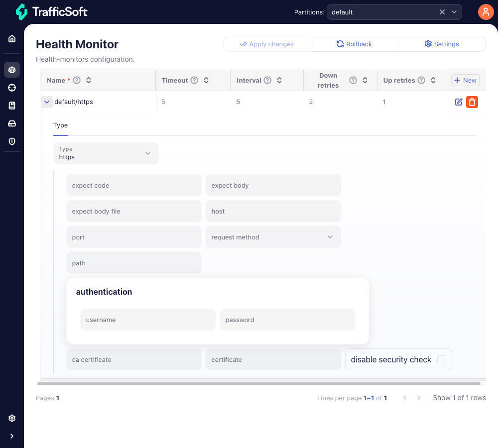This screenshot has height=448, width=498.
Task: Click the user profile avatar
Action: (486, 12)
